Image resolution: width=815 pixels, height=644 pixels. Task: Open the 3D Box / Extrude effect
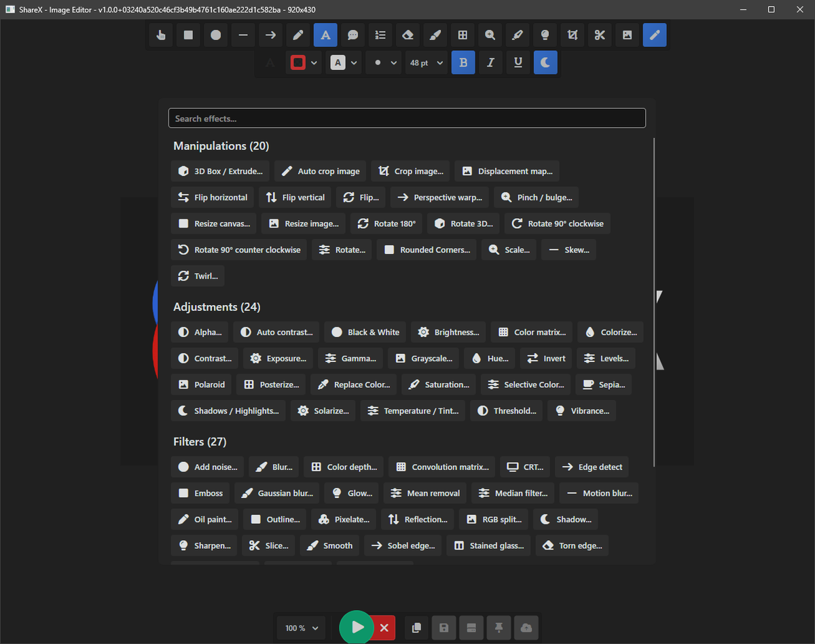point(221,171)
